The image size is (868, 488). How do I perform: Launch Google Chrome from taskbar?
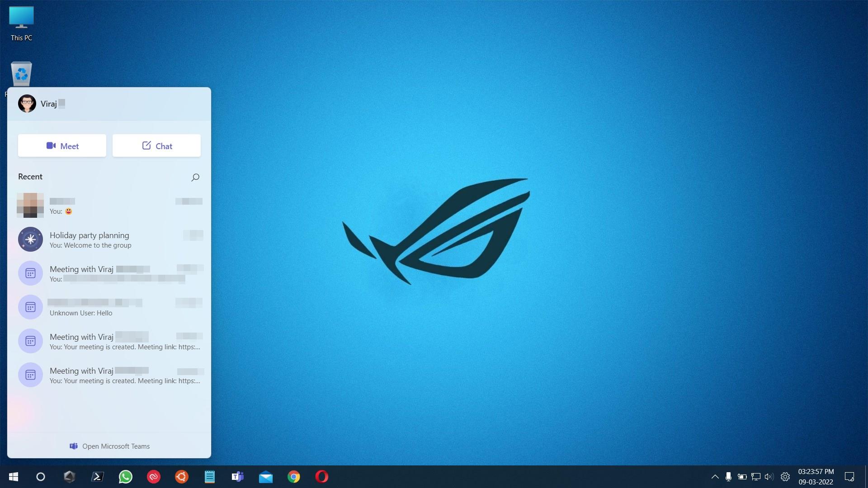(x=294, y=477)
